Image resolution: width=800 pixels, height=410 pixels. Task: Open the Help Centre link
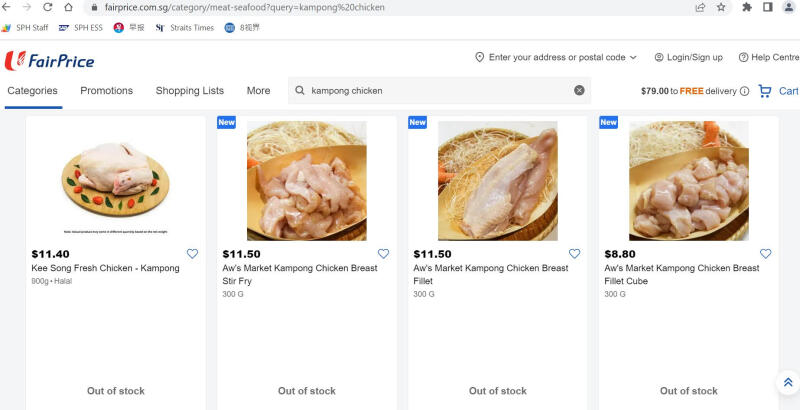(x=768, y=58)
